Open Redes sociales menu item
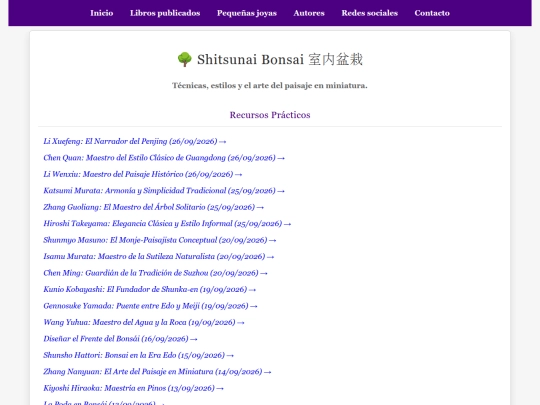 point(370,13)
